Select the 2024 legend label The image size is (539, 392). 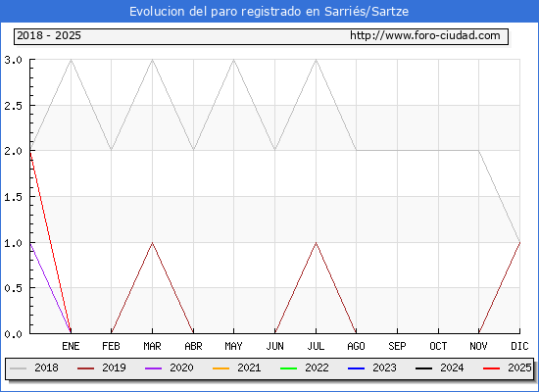pyautogui.click(x=452, y=367)
